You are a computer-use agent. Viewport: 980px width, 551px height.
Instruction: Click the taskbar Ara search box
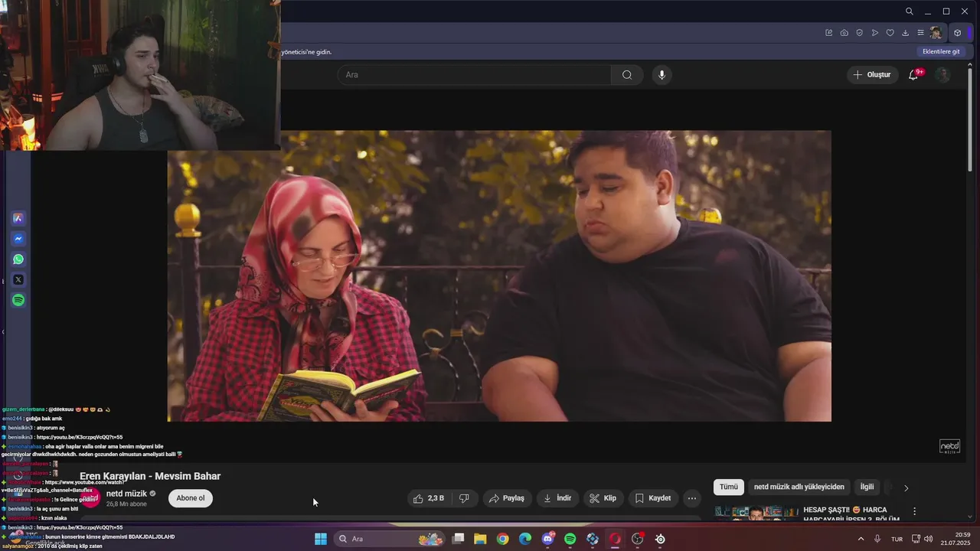coord(388,539)
